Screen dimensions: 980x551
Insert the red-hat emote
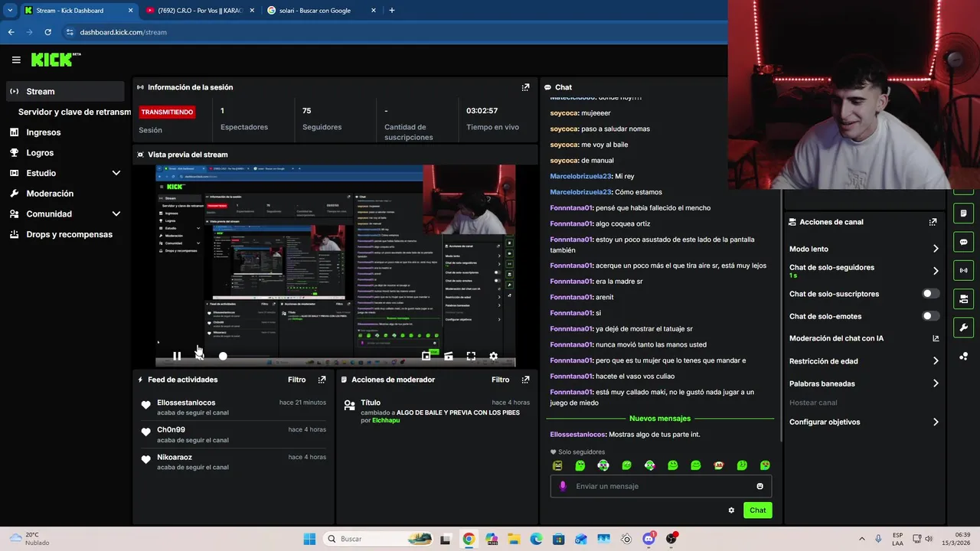(x=719, y=465)
